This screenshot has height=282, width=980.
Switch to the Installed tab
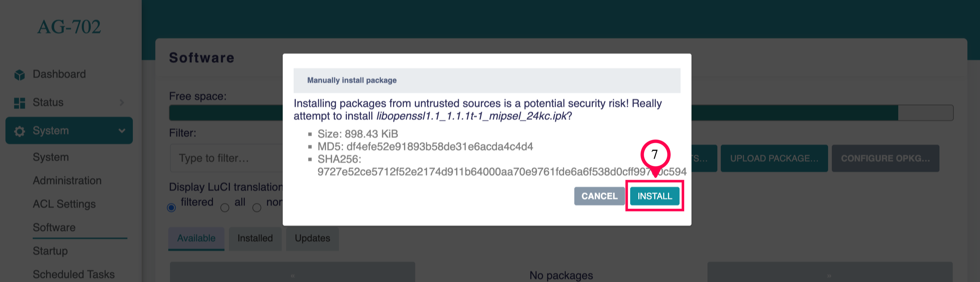[x=255, y=238]
